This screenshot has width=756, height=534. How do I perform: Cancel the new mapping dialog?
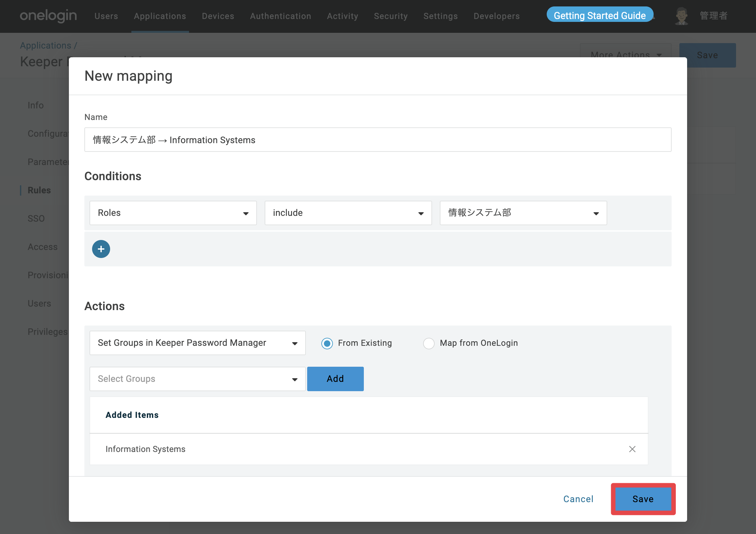pyautogui.click(x=578, y=499)
